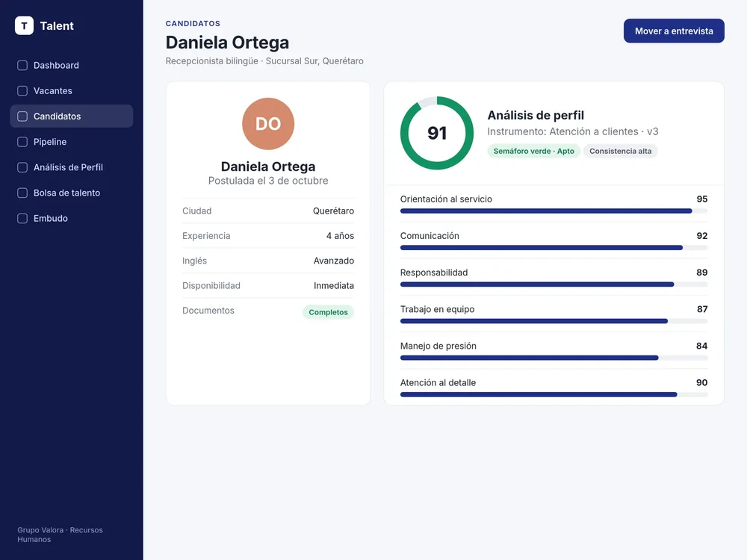Go to the Vacantes section
The height and width of the screenshot is (560, 747).
72,90
